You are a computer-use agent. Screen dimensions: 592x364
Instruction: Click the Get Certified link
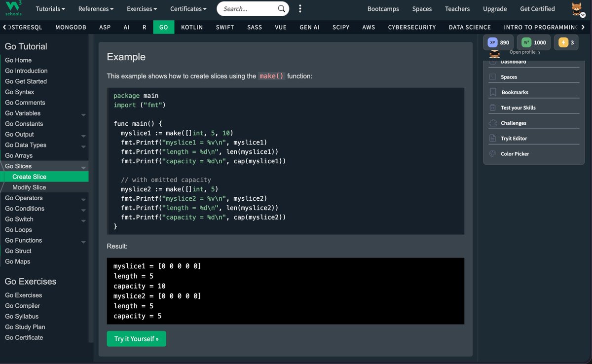click(x=537, y=9)
